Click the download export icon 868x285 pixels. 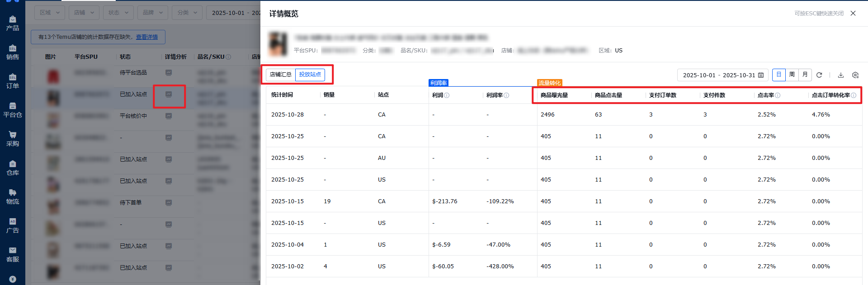841,75
